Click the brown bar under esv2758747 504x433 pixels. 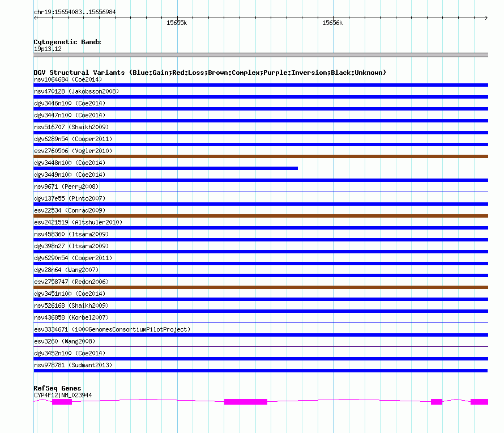click(x=260, y=287)
